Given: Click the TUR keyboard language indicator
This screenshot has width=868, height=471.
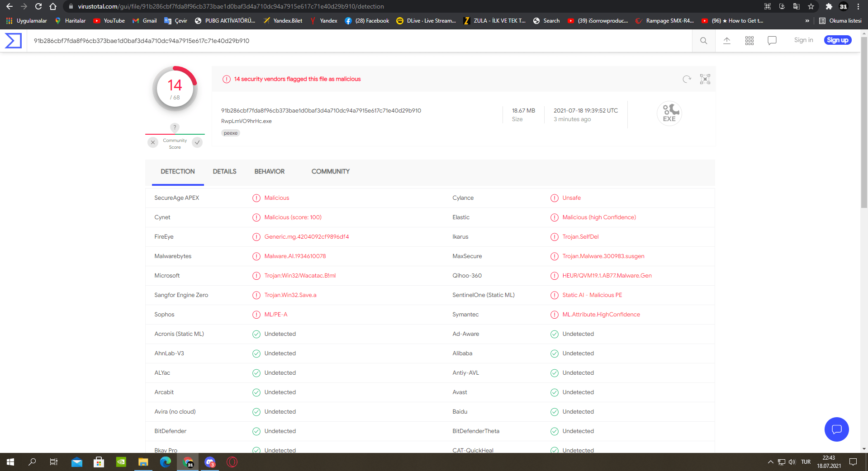Looking at the screenshot, I should pyautogui.click(x=806, y=462).
